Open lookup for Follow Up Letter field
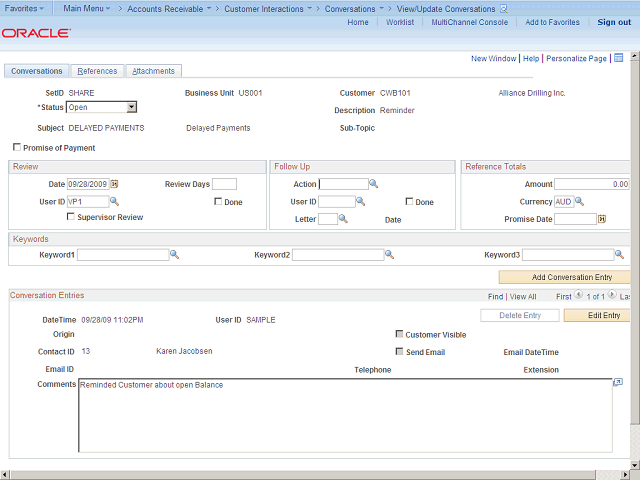This screenshot has height=480, width=640. tap(343, 219)
